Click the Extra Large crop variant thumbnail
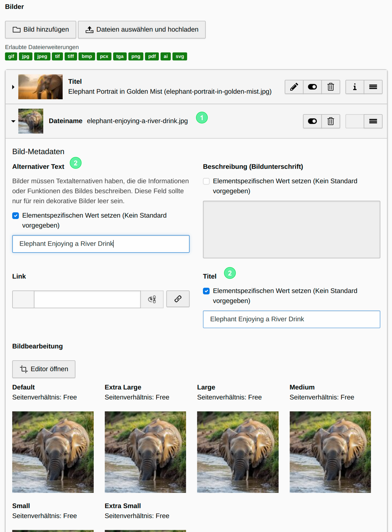This screenshot has width=392, height=532. click(145, 452)
